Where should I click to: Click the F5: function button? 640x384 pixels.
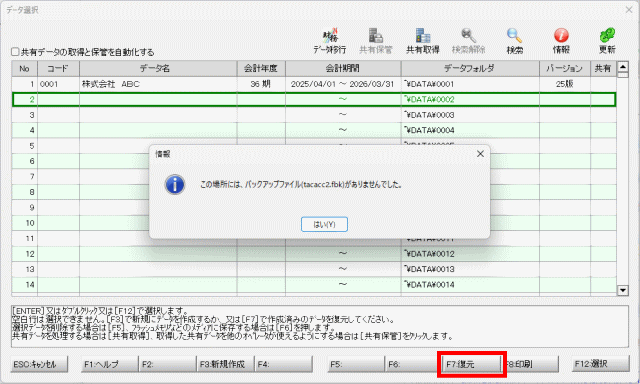(356, 364)
